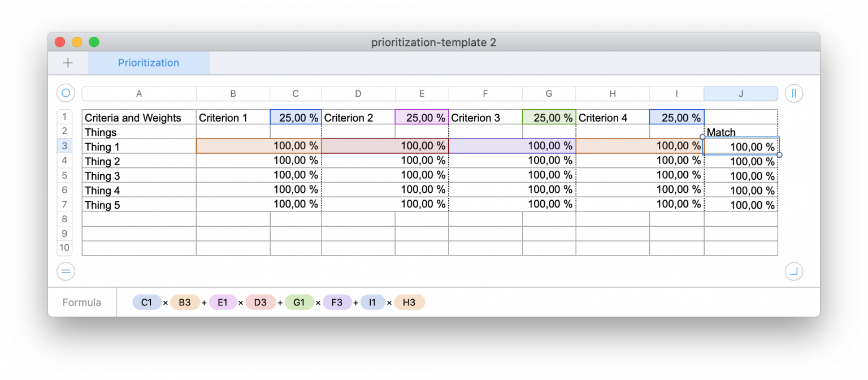868x380 pixels.
Task: Select the 'Thing 1' cell
Action: 139,146
